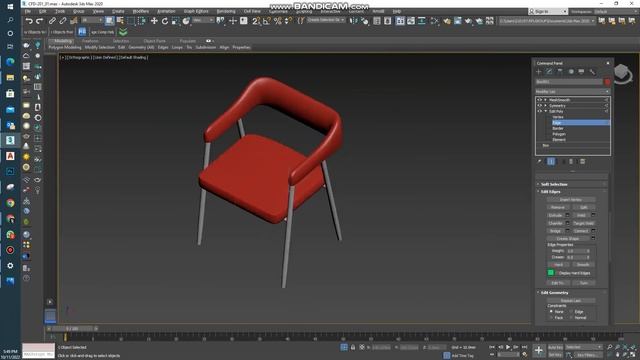Screen dimensions: 640x360
Task: Click the Chamfer button
Action: point(556,223)
